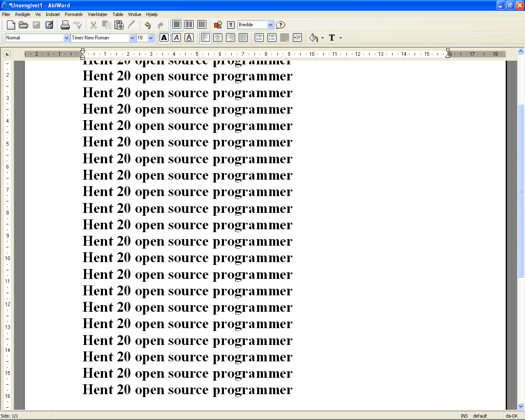Viewport: 525px width, 420px height.
Task: Open the Formatér menu
Action: tap(73, 14)
